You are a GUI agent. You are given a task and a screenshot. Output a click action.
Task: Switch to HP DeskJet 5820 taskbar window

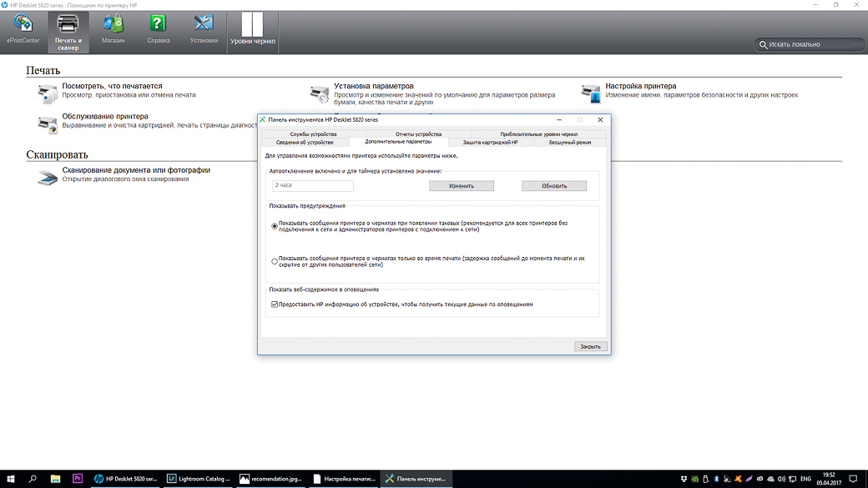pos(126,479)
